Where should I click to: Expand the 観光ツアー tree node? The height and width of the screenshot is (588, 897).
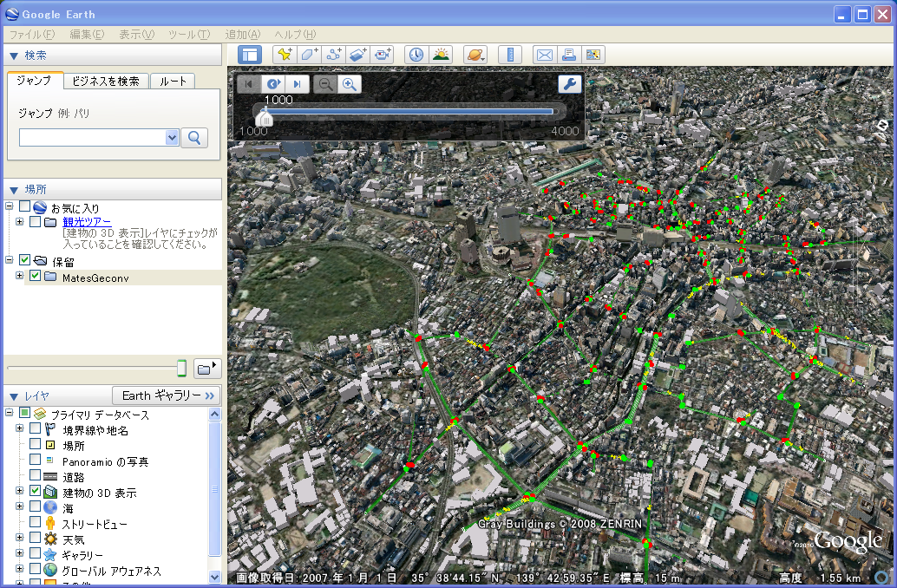coord(19,221)
